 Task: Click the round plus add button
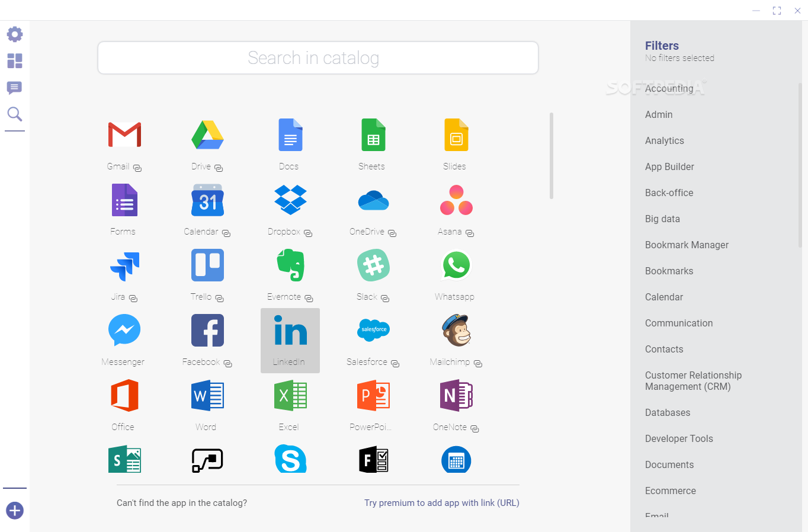15,510
